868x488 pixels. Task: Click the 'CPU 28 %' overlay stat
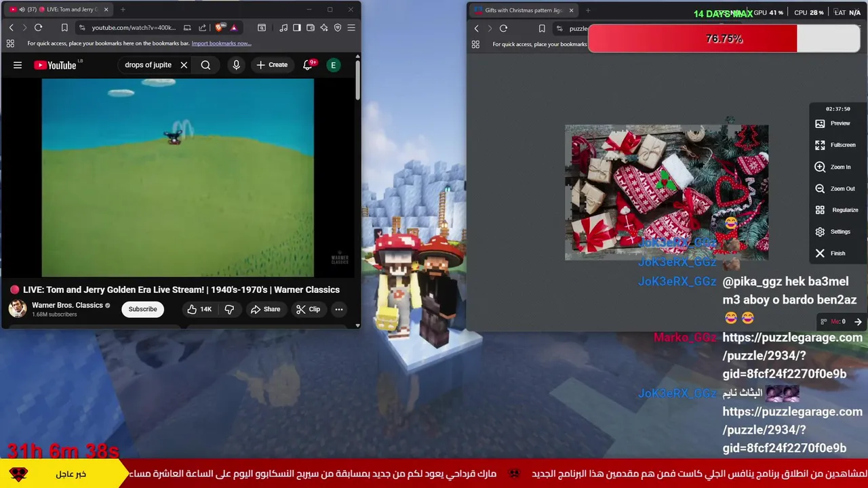pos(808,12)
